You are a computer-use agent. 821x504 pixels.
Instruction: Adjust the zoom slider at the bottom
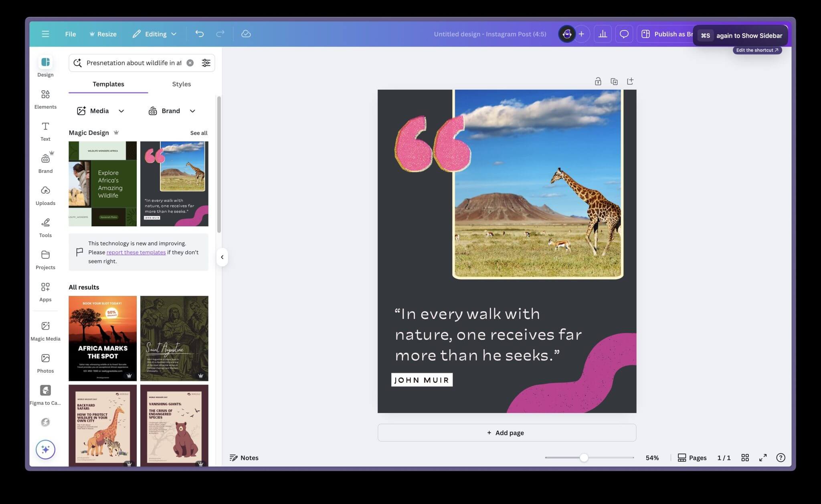[x=584, y=457]
